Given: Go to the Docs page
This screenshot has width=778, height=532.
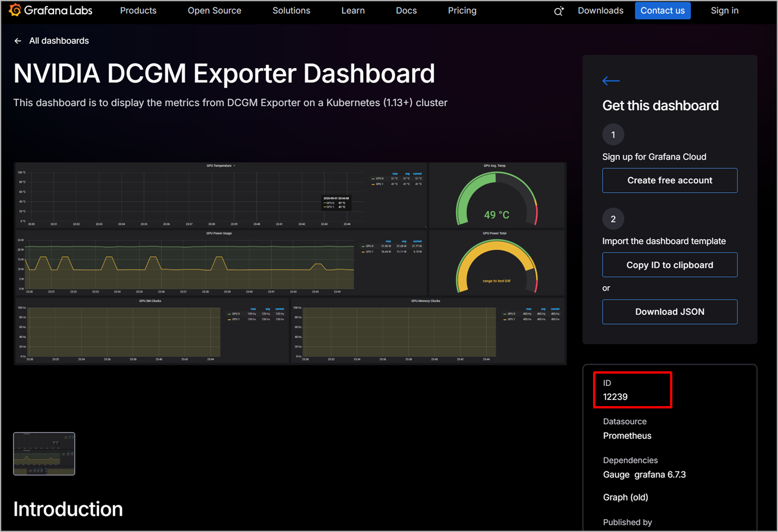Looking at the screenshot, I should [x=406, y=11].
